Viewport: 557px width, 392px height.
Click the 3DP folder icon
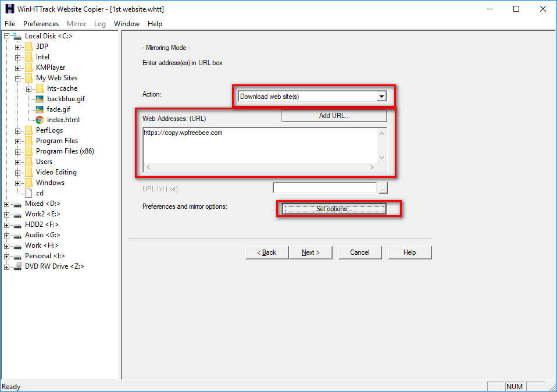28,47
